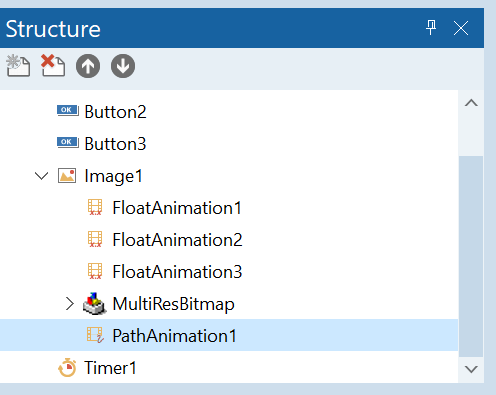Move selected item up with arrow icon
Image resolution: width=496 pixels, height=395 pixels.
pos(88,66)
